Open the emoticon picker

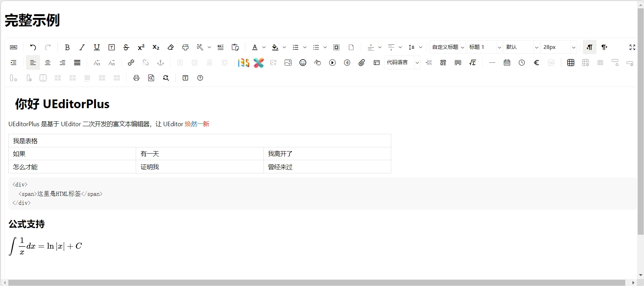point(303,63)
